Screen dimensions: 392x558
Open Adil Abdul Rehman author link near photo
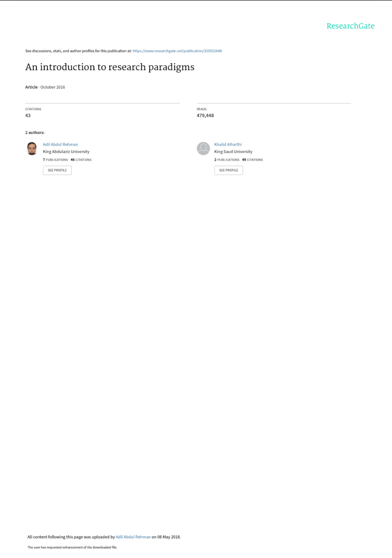click(x=60, y=145)
